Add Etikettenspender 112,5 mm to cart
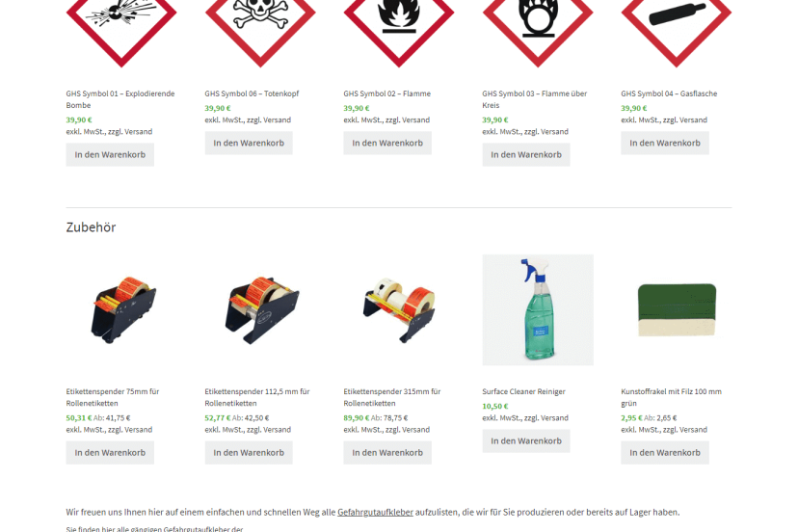The height and width of the screenshot is (532, 798). coord(249,453)
